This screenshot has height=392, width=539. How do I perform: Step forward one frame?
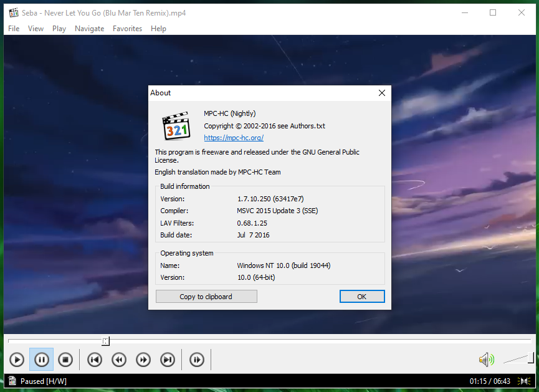coord(197,360)
